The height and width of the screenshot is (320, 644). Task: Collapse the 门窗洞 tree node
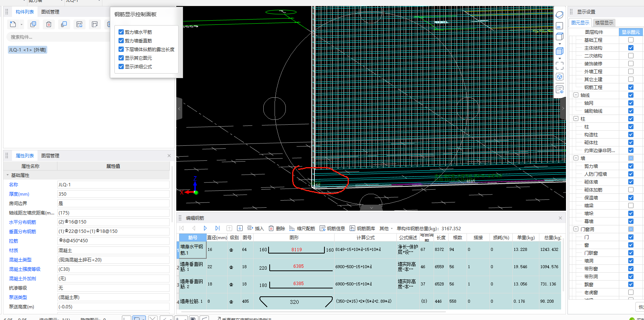(x=576, y=229)
